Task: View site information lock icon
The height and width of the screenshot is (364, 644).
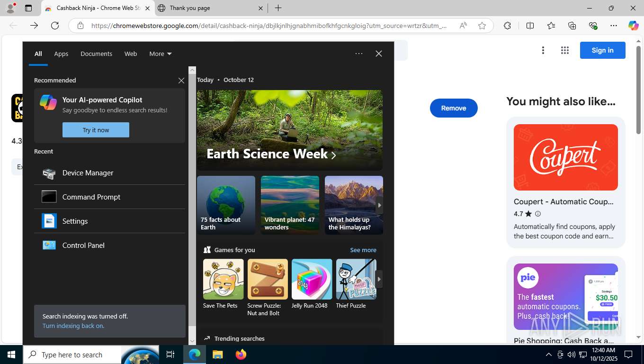Action: pos(80,26)
